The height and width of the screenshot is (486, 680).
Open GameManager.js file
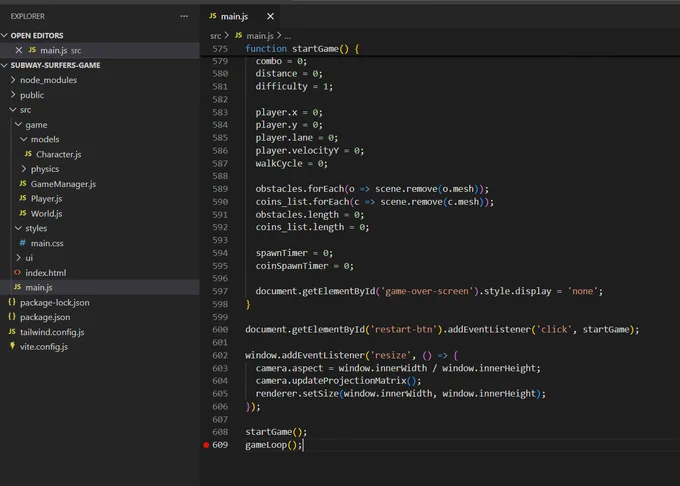63,184
